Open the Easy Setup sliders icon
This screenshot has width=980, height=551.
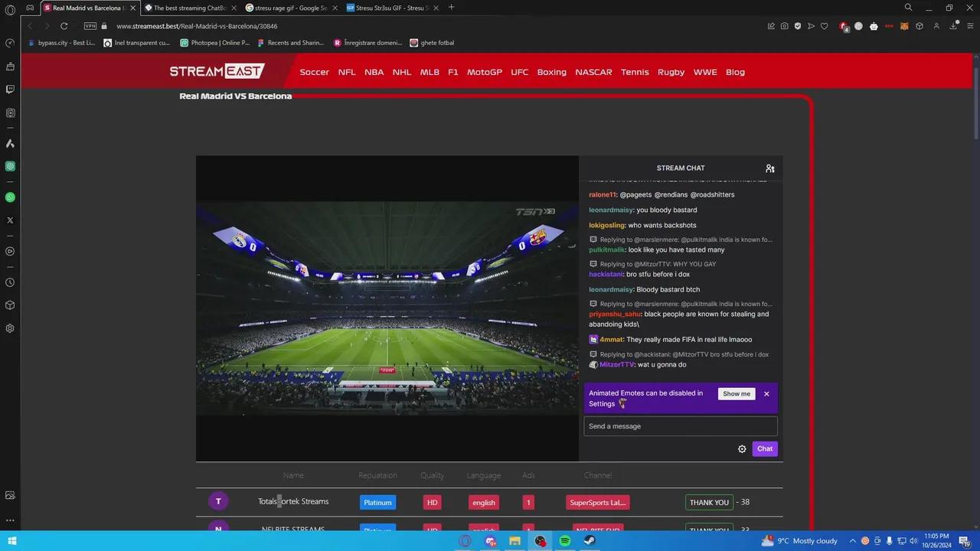point(970,26)
